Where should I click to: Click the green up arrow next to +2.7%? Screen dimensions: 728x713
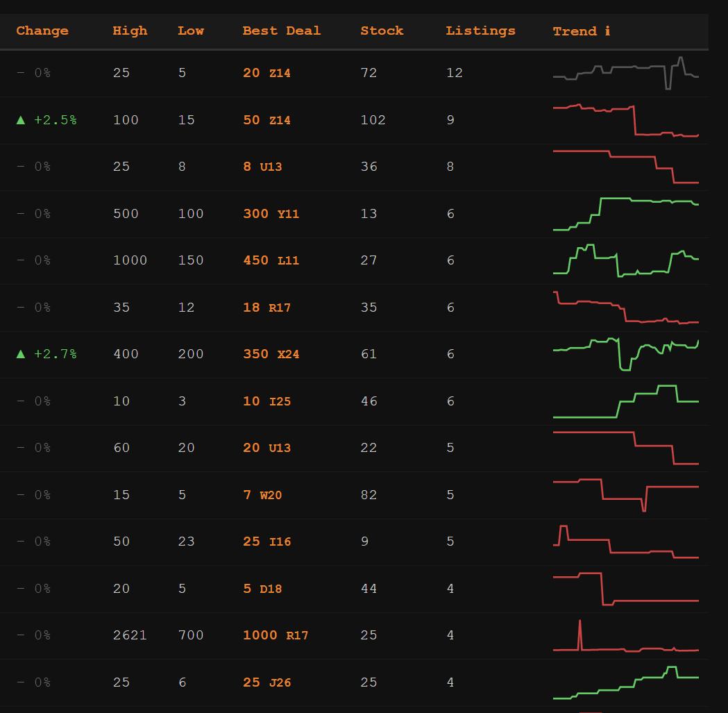tap(21, 354)
